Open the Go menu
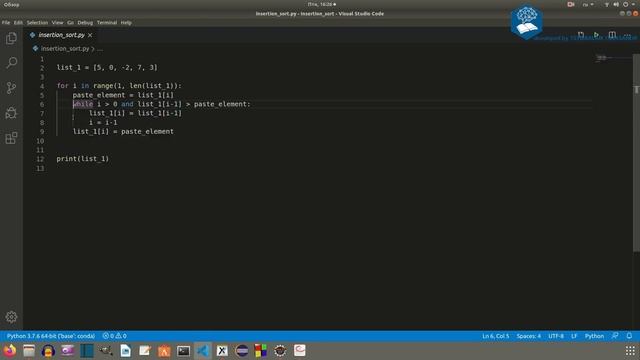 coord(71,22)
